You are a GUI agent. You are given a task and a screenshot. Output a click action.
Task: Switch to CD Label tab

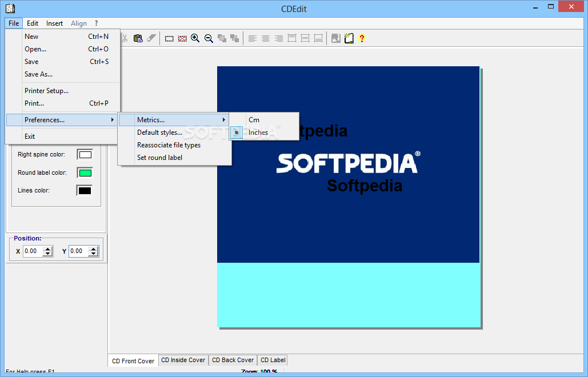click(273, 360)
